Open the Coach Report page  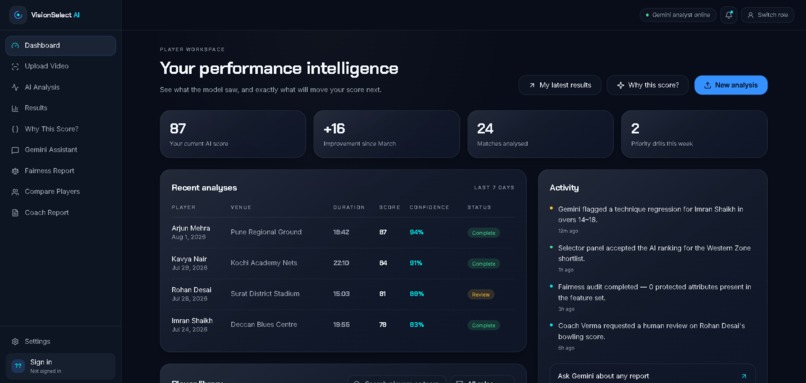tap(61, 212)
